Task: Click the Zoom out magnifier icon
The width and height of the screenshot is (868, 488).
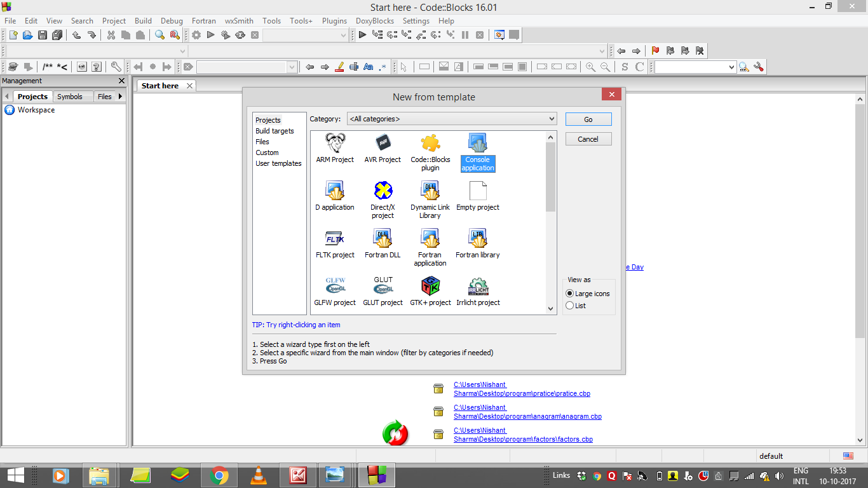Action: coord(605,67)
